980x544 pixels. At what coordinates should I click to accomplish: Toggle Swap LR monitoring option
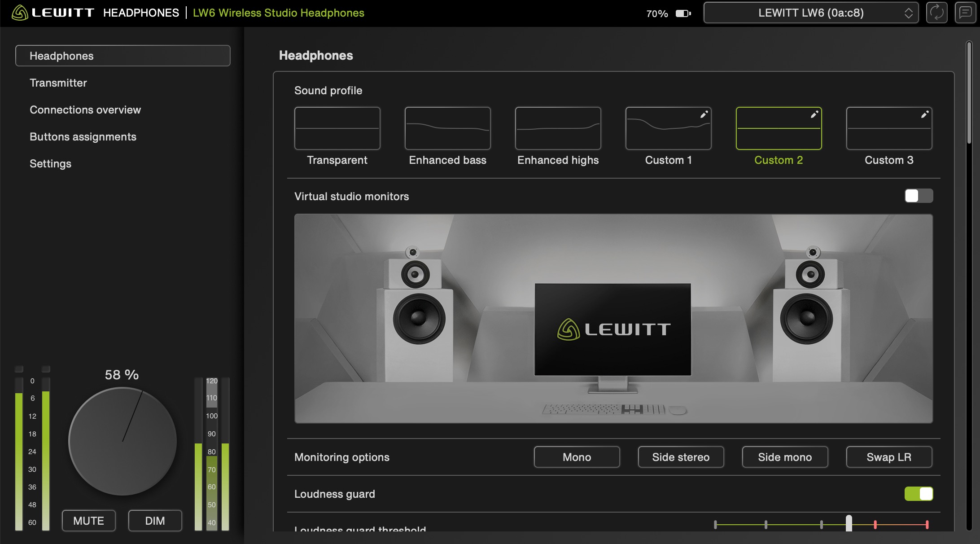click(x=889, y=457)
